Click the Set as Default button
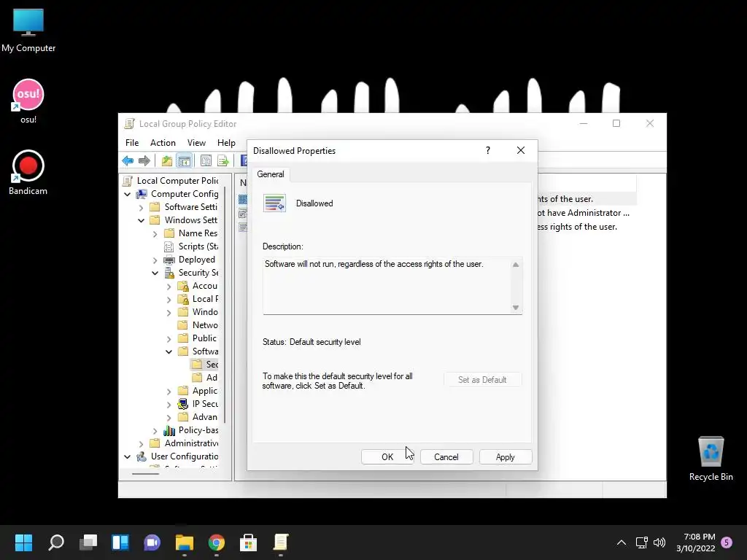The image size is (747, 560). click(482, 379)
